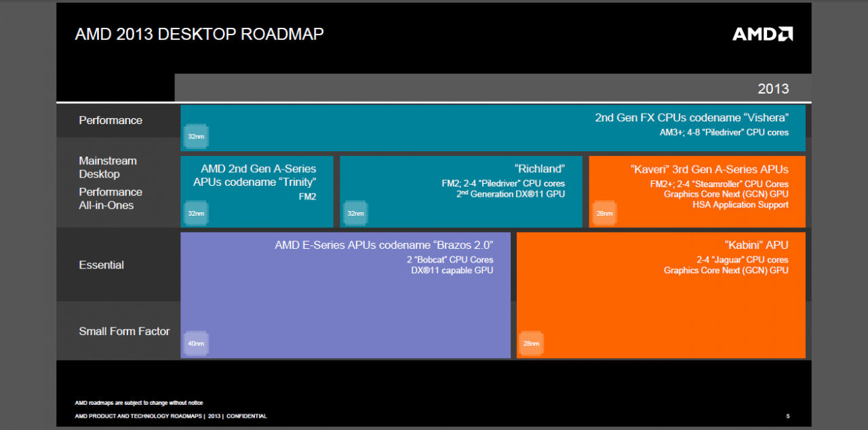The height and width of the screenshot is (430, 868).
Task: Click the Richland heading
Action: [x=540, y=169]
